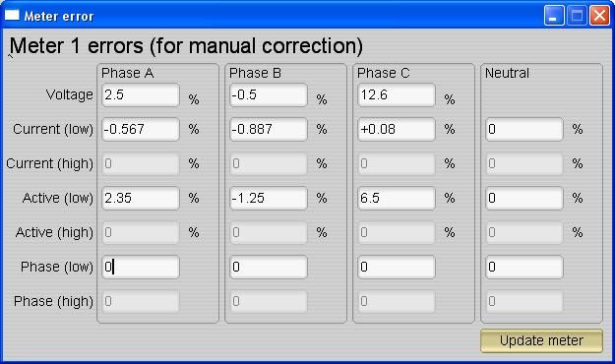This screenshot has height=364, width=615.
Task: Select Phase A Voltage field showing 2.5
Action: pos(141,94)
